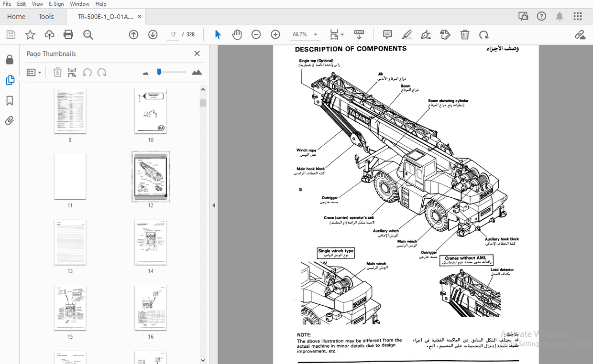This screenshot has width=593, height=364.
Task: Click the Next Page down arrow
Action: tap(153, 34)
